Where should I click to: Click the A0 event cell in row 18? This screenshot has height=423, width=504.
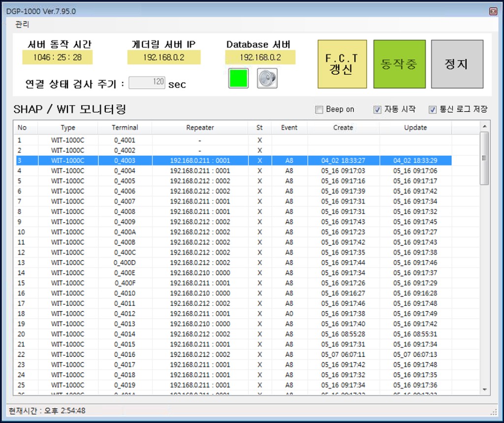point(289,314)
